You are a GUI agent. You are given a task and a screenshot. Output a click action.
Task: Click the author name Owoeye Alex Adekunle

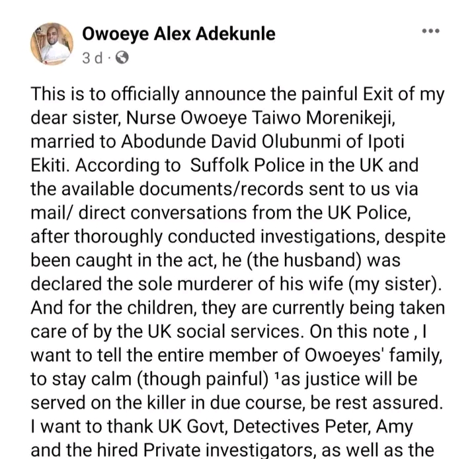point(178,32)
